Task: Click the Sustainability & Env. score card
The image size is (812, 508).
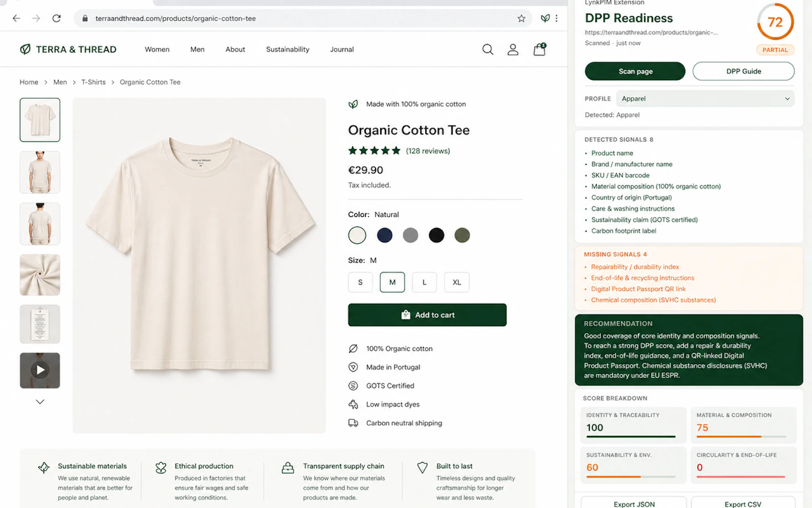Action: pos(633,465)
